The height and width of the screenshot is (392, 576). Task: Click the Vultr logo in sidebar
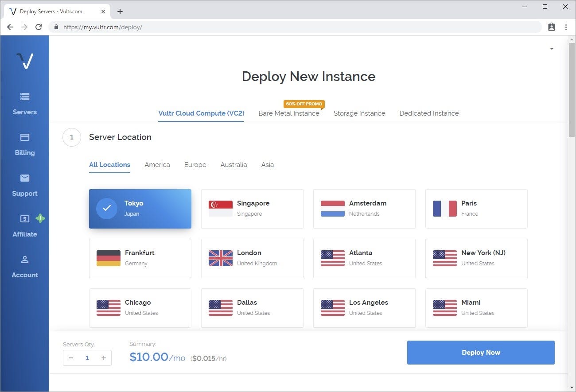tap(25, 61)
